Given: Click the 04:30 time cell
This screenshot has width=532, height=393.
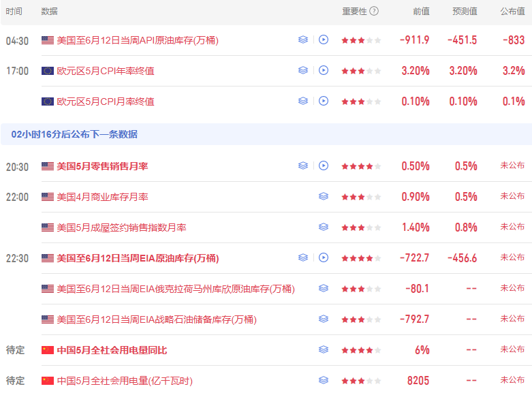Looking at the screenshot, I should tap(17, 41).
